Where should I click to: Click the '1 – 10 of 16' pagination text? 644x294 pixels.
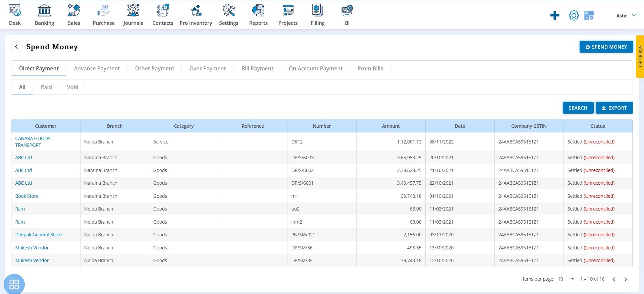coord(592,279)
